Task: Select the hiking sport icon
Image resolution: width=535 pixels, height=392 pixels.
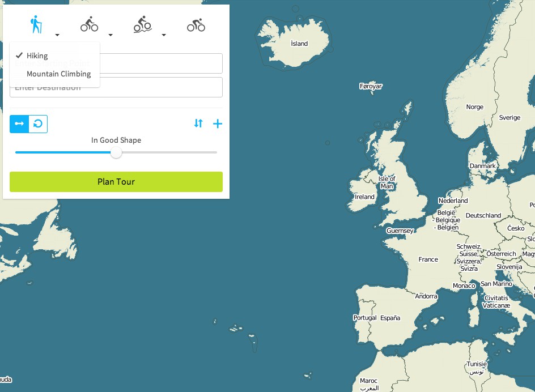Action: tap(36, 25)
